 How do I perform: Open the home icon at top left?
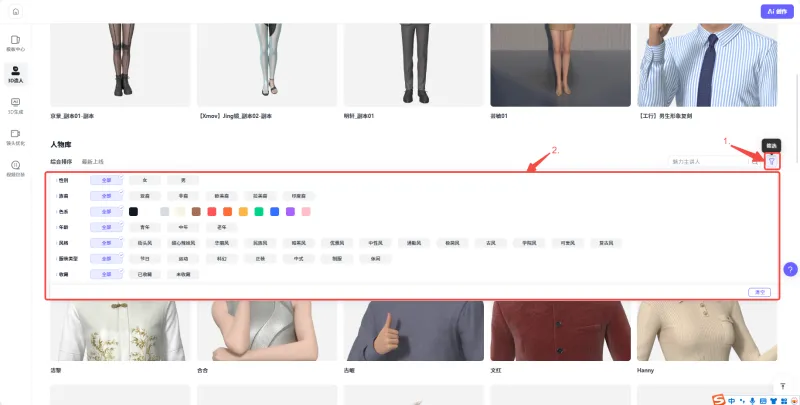[x=16, y=11]
